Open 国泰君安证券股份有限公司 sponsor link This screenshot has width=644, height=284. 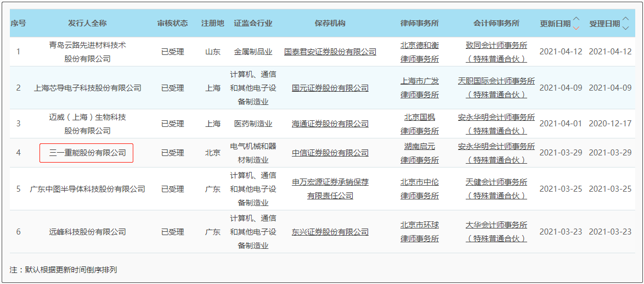click(x=330, y=52)
